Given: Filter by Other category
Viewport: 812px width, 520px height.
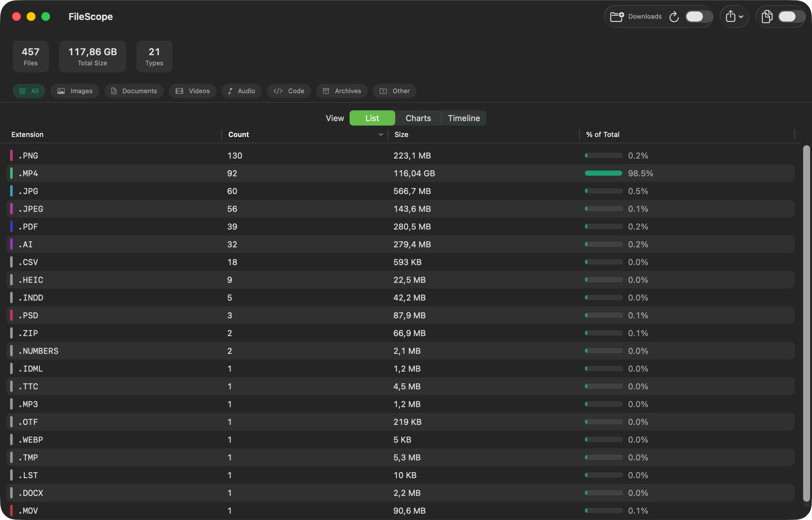Looking at the screenshot, I should pos(395,91).
